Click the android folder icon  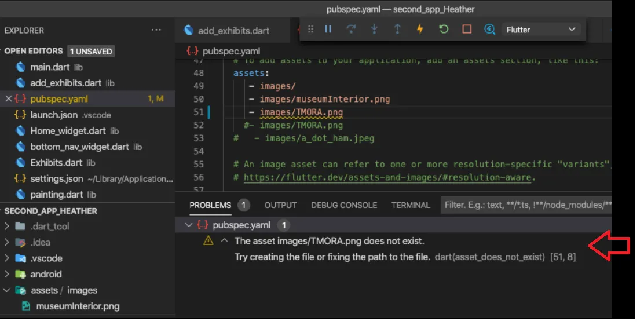[20, 275]
